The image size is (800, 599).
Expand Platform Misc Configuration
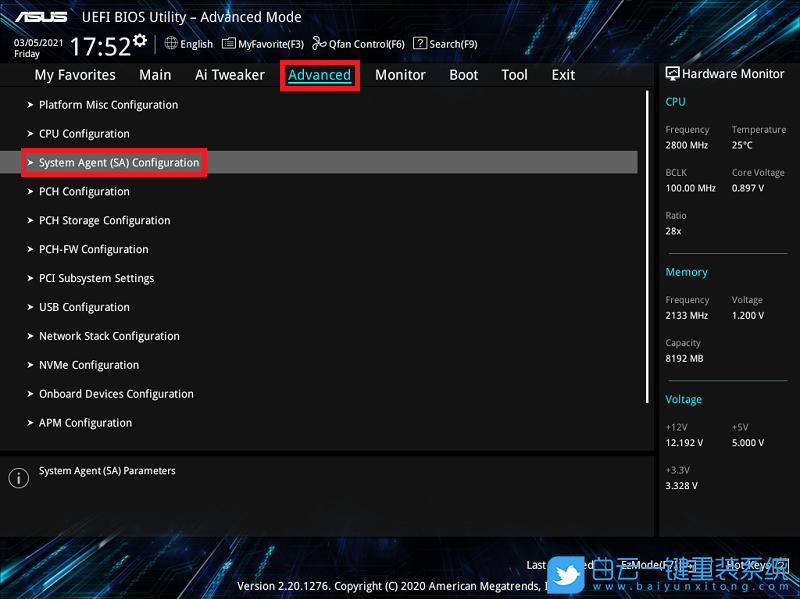click(x=108, y=105)
